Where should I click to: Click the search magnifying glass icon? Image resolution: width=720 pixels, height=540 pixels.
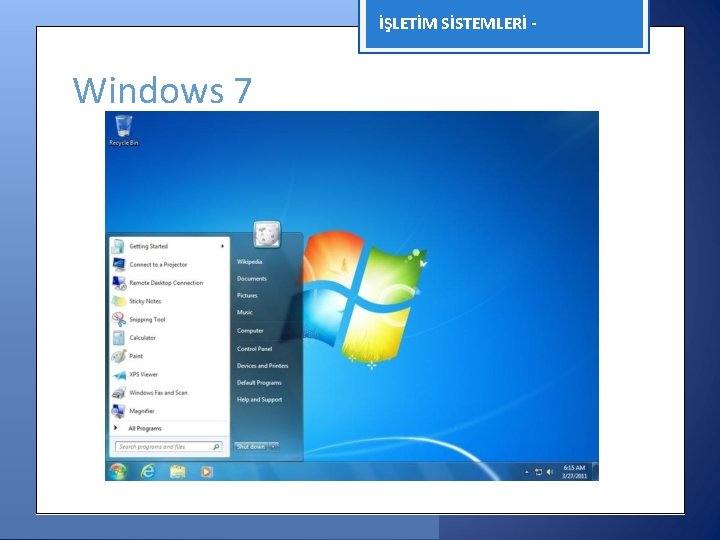coord(216,446)
